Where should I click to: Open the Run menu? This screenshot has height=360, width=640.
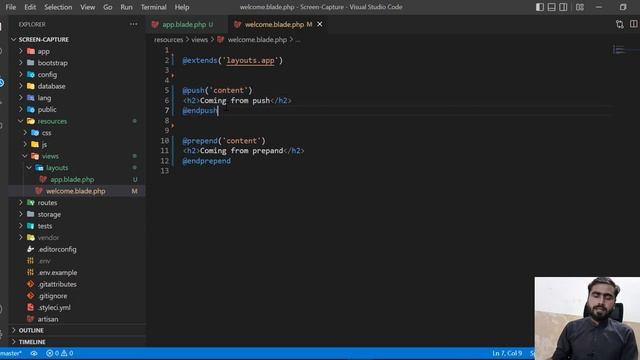pos(126,7)
